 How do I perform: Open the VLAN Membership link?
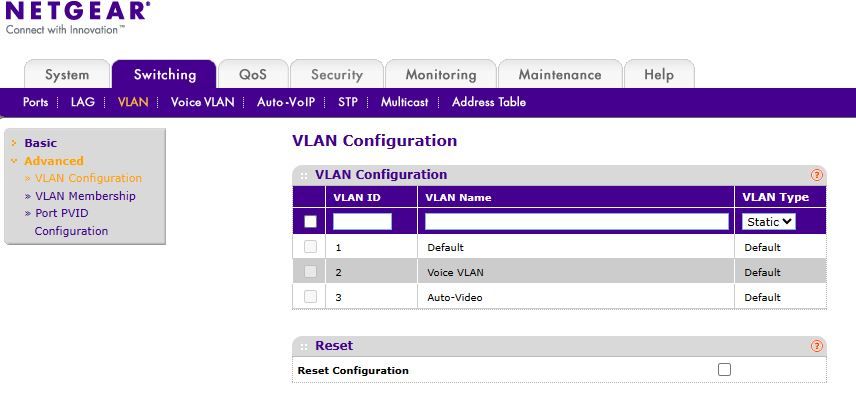point(84,196)
